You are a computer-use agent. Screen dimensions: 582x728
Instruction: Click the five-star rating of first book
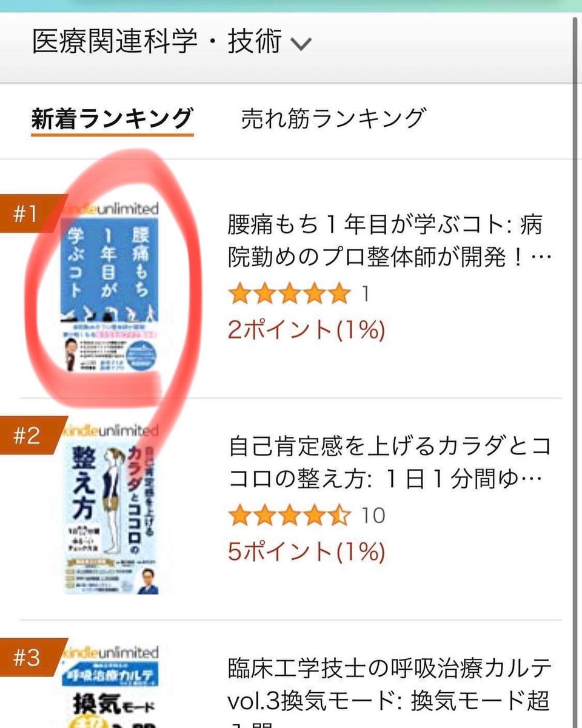[289, 294]
